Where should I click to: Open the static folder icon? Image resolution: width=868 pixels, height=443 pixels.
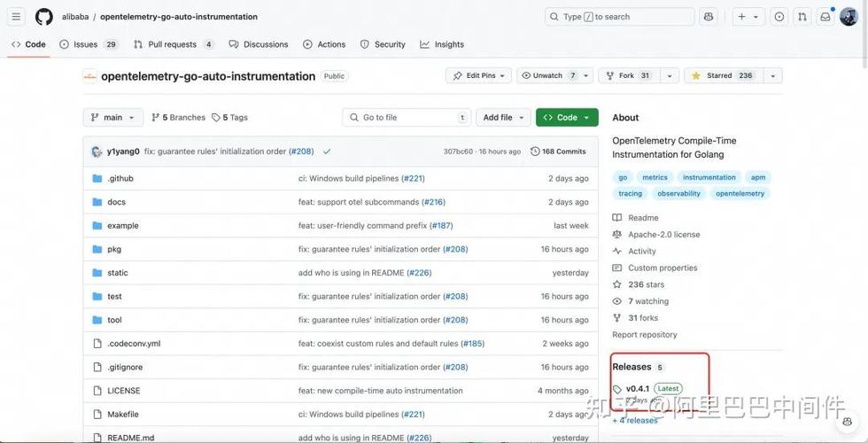pyautogui.click(x=97, y=273)
